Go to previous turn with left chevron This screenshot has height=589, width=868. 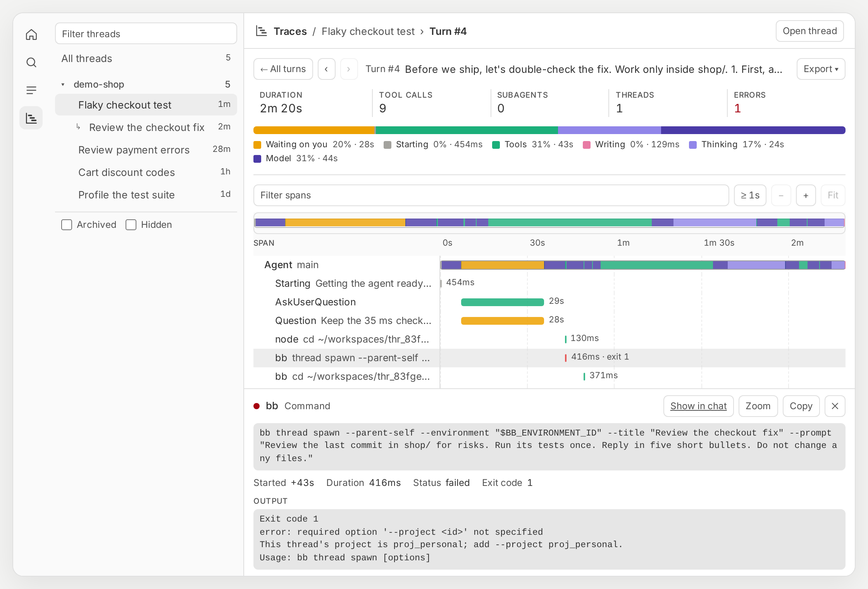[326, 69]
